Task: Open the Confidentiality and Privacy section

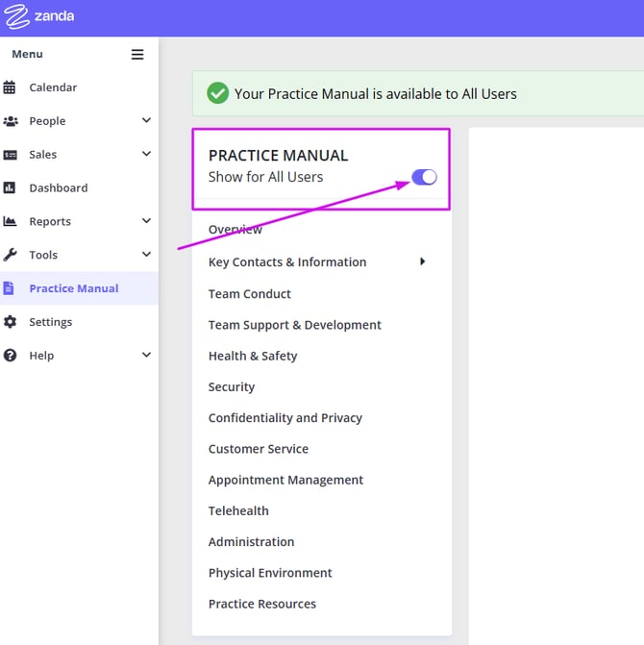Action: (285, 418)
